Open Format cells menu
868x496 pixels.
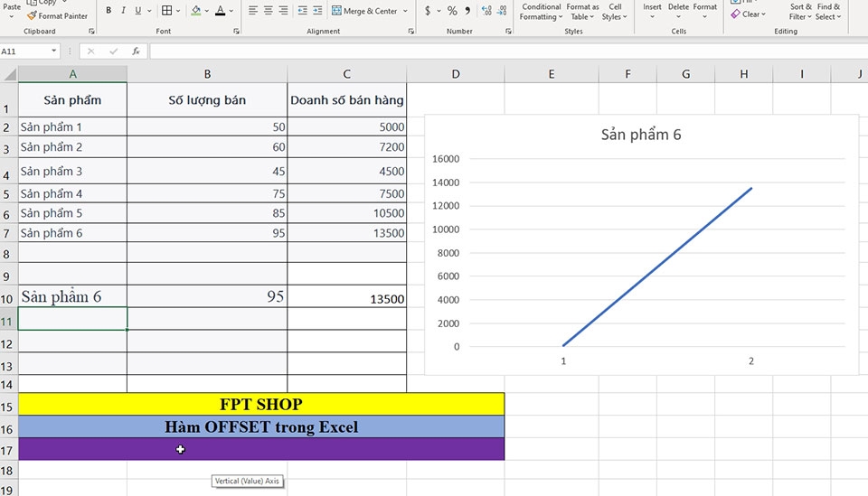pyautogui.click(x=704, y=11)
